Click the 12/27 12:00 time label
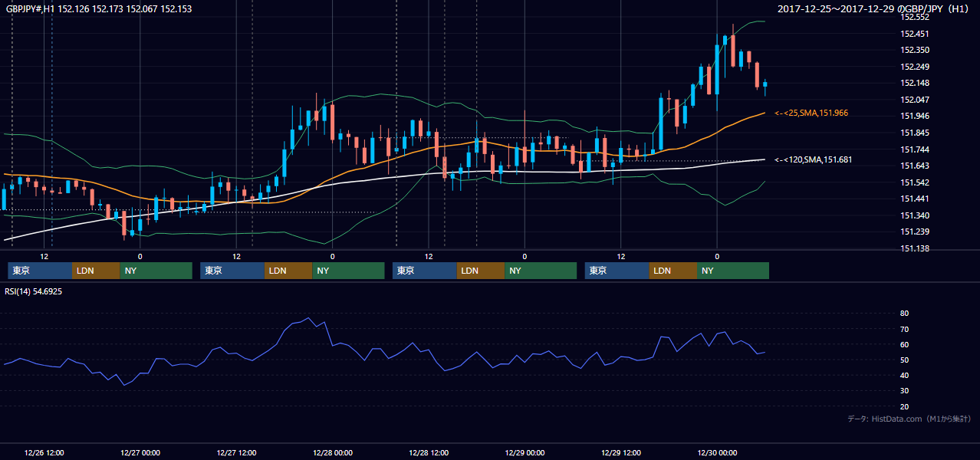Viewport: 980px width, 460px height. pyautogui.click(x=236, y=452)
